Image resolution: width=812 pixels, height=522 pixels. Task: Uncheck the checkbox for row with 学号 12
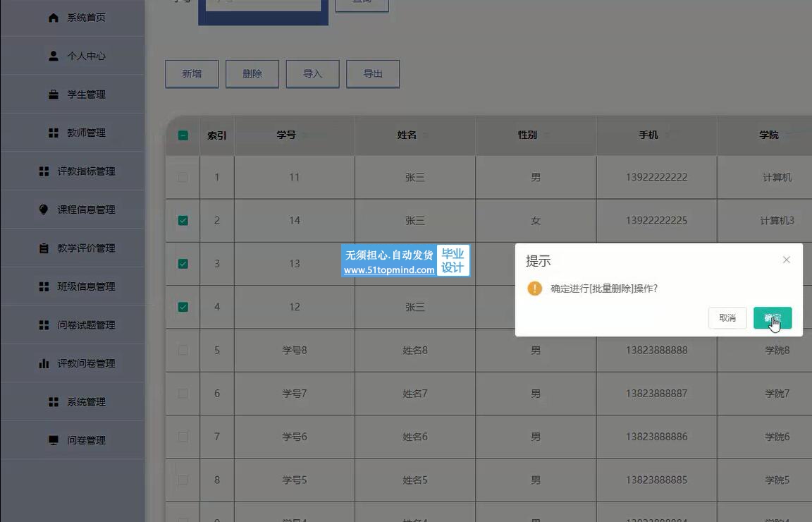pyautogui.click(x=183, y=307)
